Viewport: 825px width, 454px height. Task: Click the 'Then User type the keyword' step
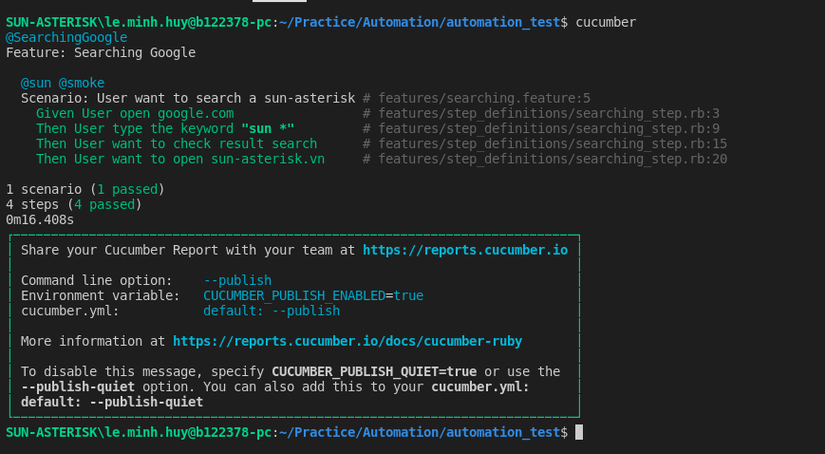click(165, 129)
